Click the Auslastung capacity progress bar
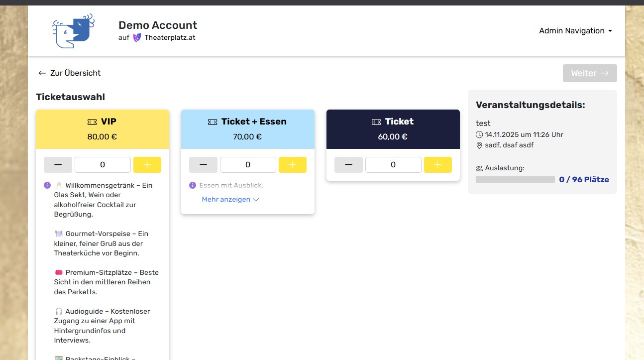Image resolution: width=644 pixels, height=360 pixels. point(515,180)
